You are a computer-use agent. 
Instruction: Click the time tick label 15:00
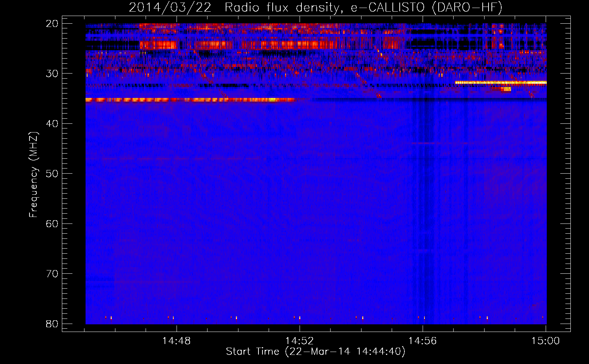(546, 341)
